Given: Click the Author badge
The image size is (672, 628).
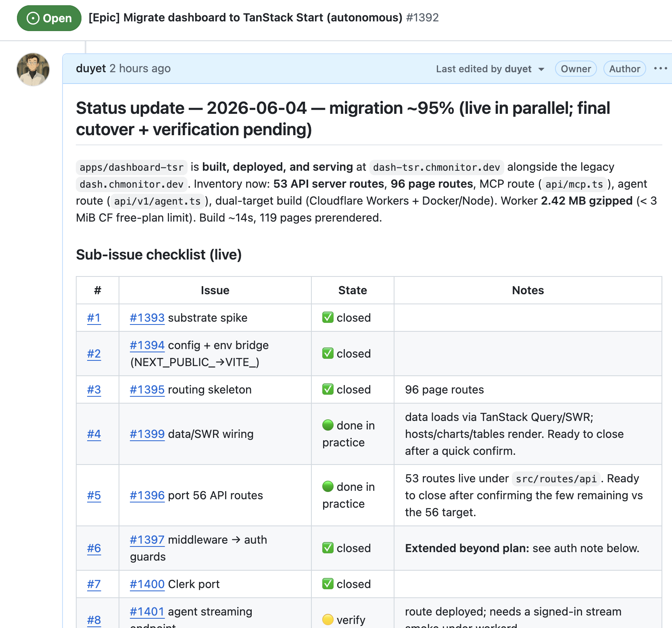Looking at the screenshot, I should 624,69.
